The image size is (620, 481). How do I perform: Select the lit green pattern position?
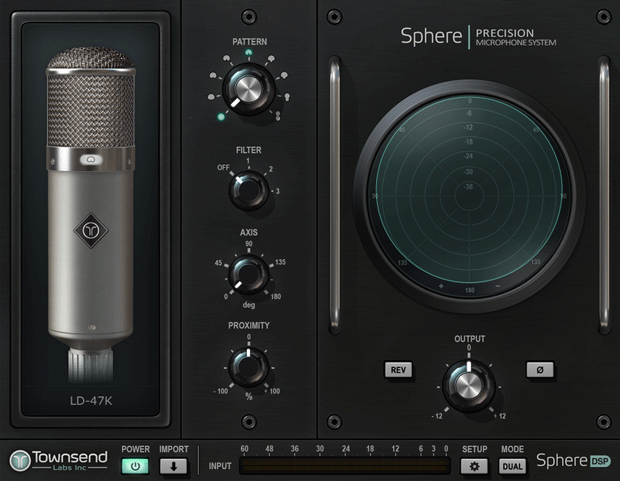pyautogui.click(x=221, y=118)
